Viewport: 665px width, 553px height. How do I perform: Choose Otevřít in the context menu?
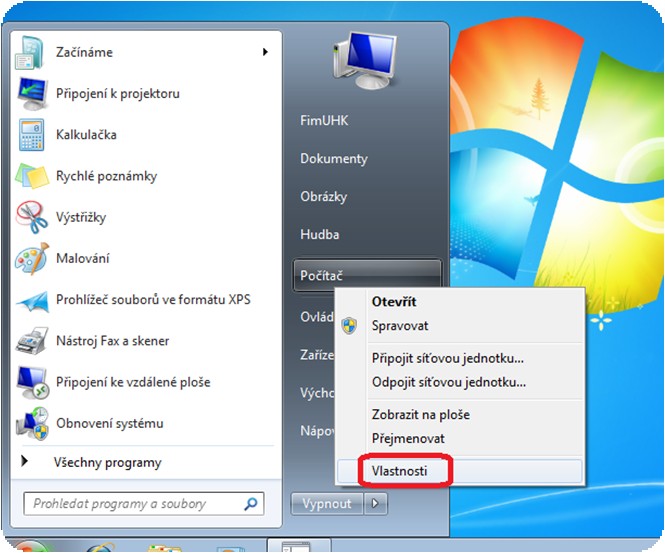coord(394,302)
